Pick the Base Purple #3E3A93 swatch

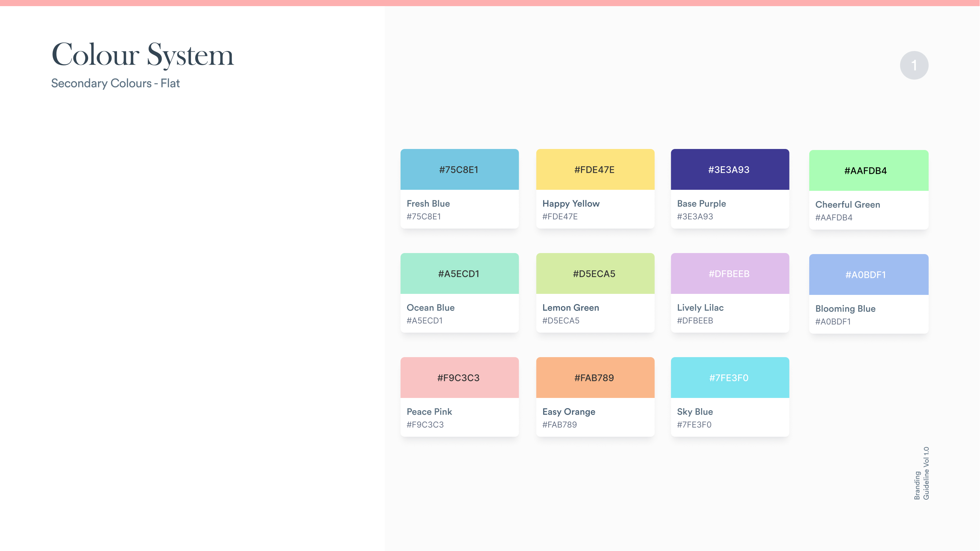tap(730, 169)
